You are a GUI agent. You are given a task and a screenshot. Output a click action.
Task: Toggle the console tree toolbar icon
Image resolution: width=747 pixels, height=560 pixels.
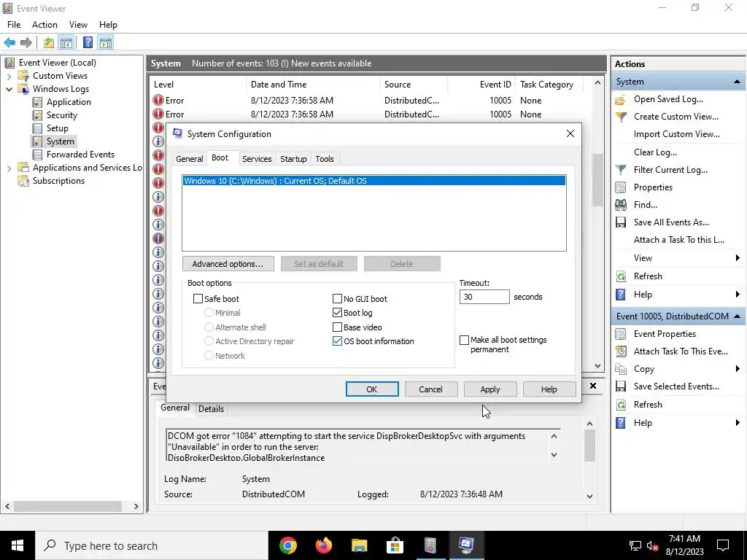tap(66, 43)
